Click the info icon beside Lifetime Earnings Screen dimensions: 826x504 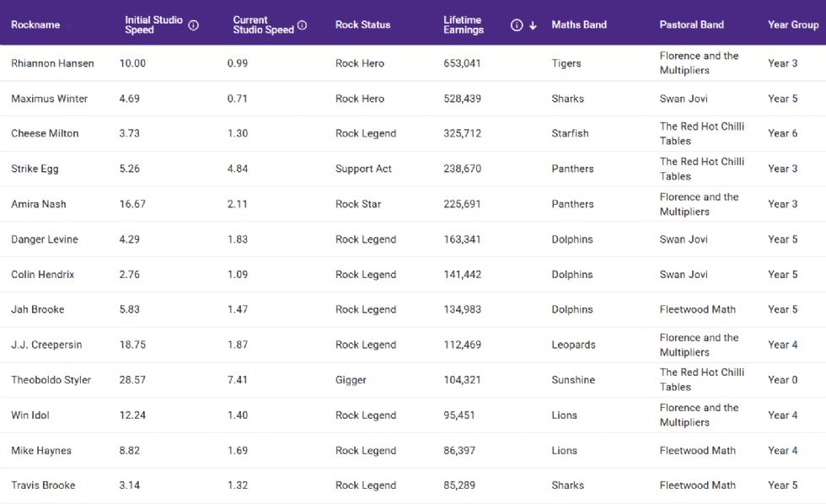click(517, 25)
